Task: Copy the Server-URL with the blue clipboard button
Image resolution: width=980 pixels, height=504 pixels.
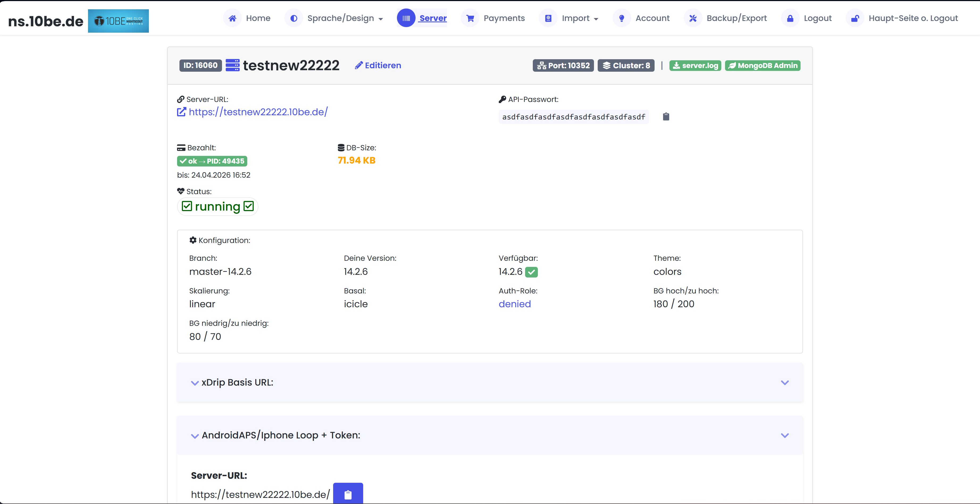Action: pos(348,494)
